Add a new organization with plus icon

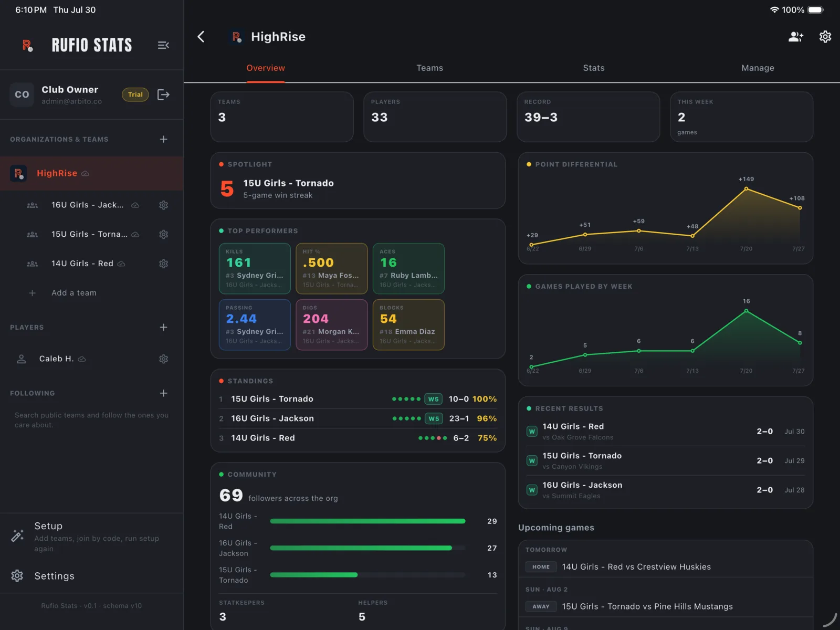coord(163,139)
